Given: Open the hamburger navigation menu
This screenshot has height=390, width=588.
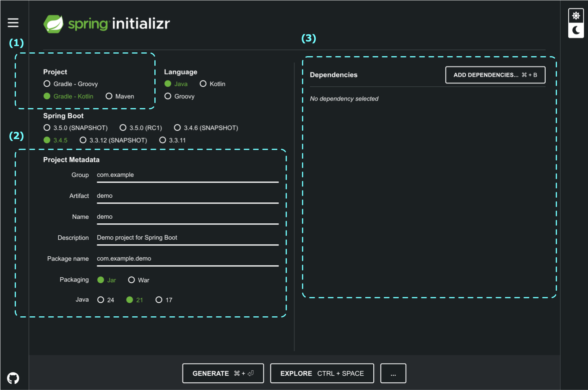Looking at the screenshot, I should click(x=13, y=23).
